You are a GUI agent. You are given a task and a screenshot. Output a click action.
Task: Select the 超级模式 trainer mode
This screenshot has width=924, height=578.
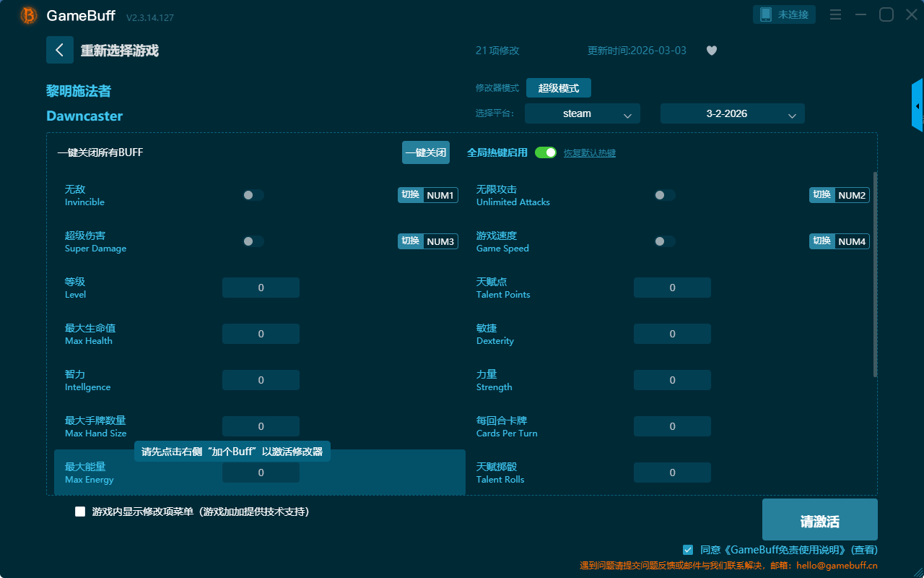pyautogui.click(x=558, y=88)
